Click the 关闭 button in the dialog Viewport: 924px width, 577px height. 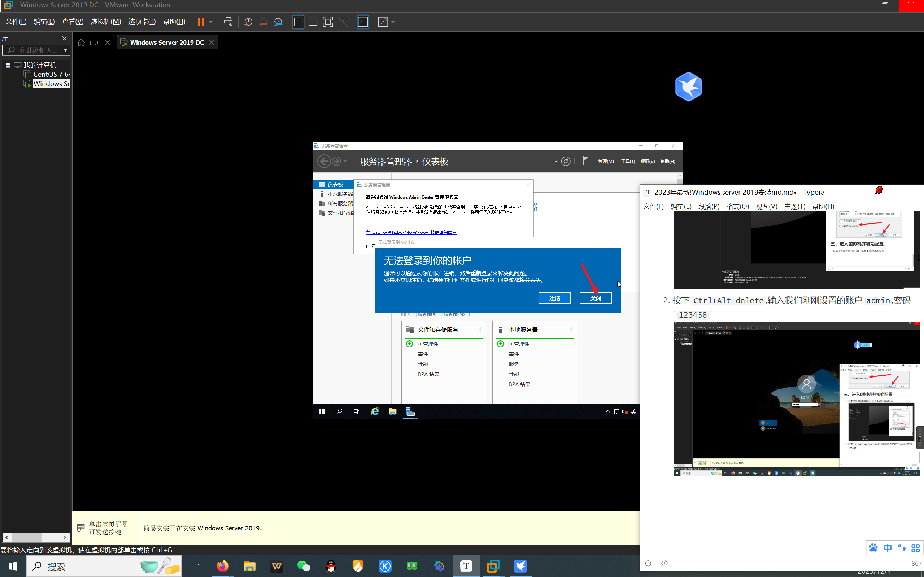click(x=595, y=299)
